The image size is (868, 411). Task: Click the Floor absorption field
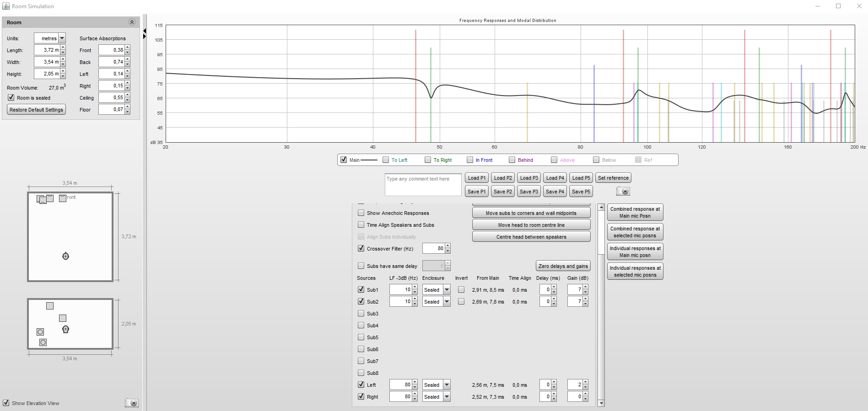click(x=112, y=109)
